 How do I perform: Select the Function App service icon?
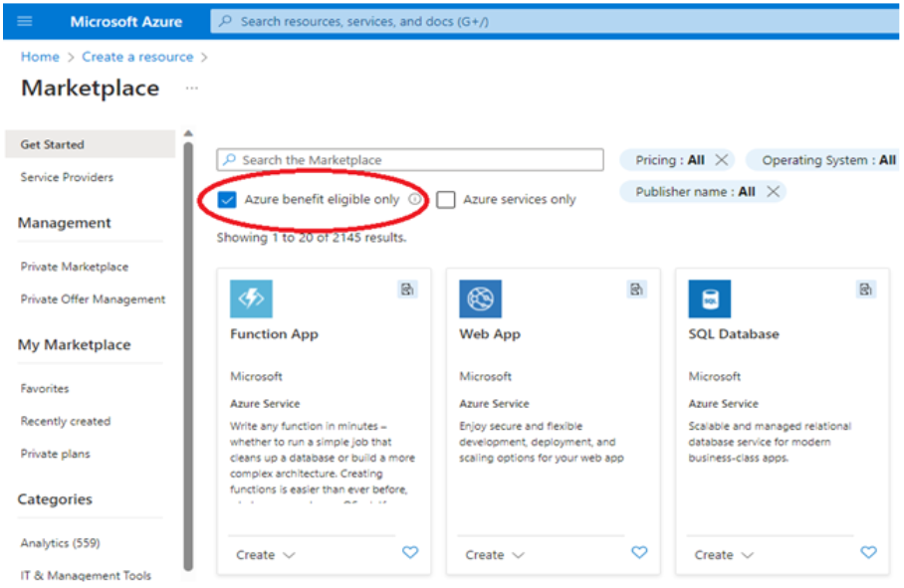click(x=251, y=297)
